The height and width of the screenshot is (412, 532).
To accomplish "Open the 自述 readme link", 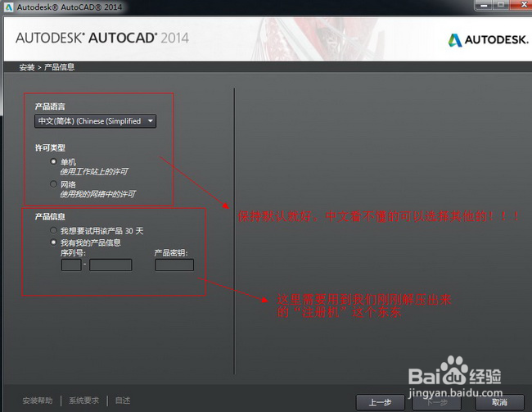I will coord(123,401).
